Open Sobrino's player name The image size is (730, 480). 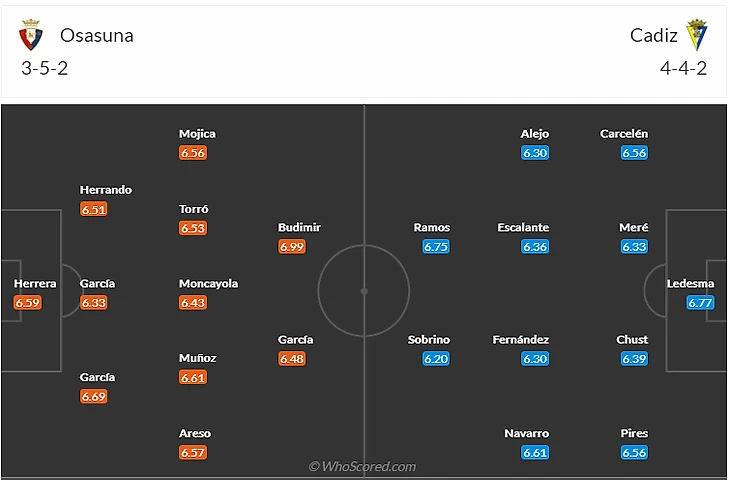[x=429, y=340]
